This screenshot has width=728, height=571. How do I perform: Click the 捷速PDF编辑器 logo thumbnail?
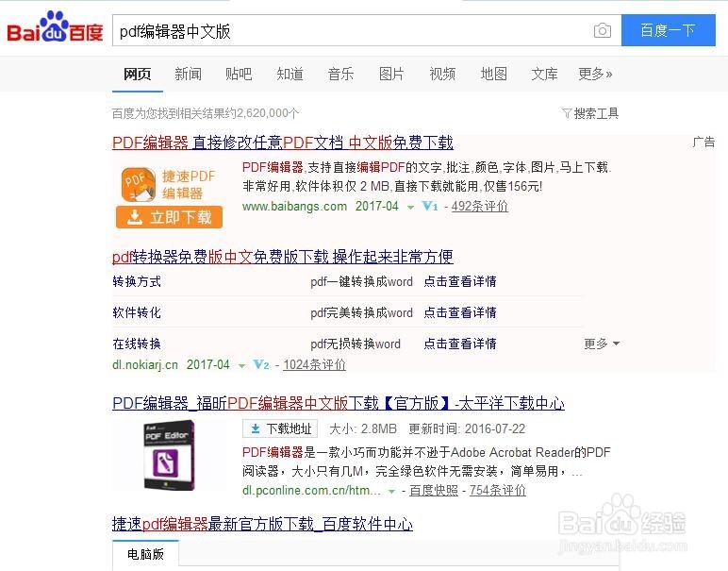[x=169, y=184]
